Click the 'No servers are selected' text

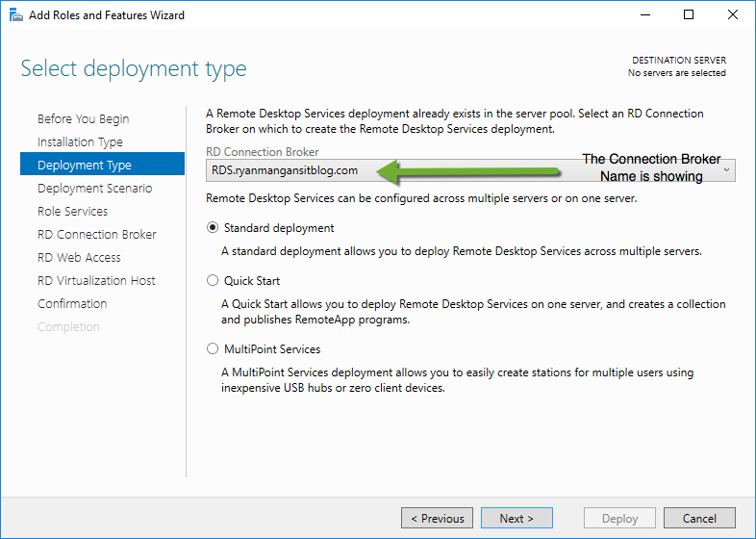pos(676,73)
